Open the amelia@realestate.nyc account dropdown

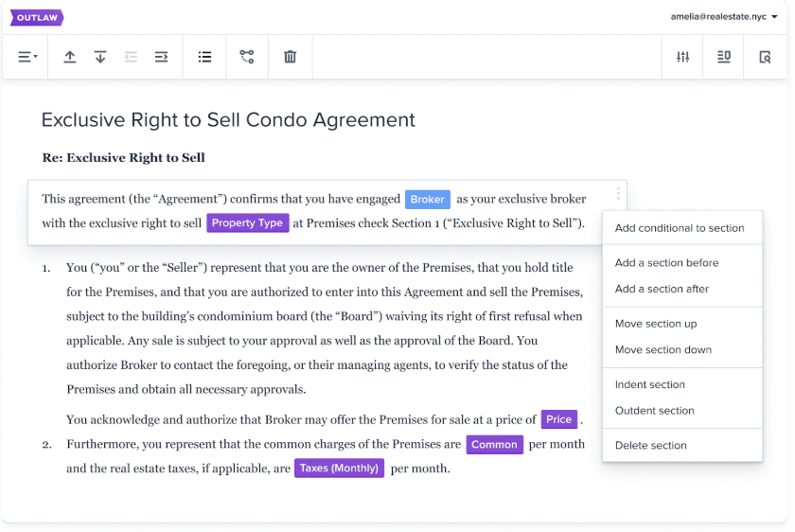click(x=724, y=17)
